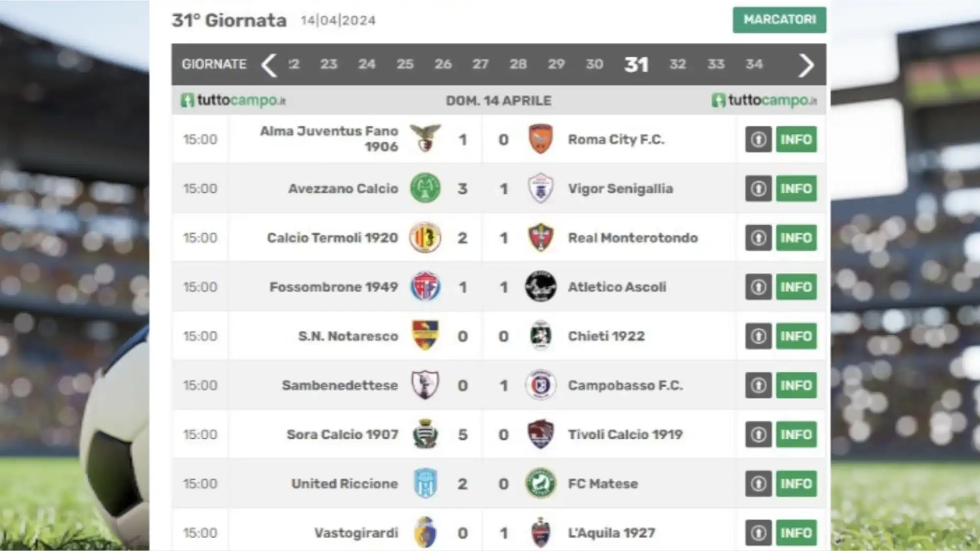Viewport: 980px width, 551px height.
Task: Open INFO for Sambenedettese vs Campobasso
Action: click(x=796, y=385)
